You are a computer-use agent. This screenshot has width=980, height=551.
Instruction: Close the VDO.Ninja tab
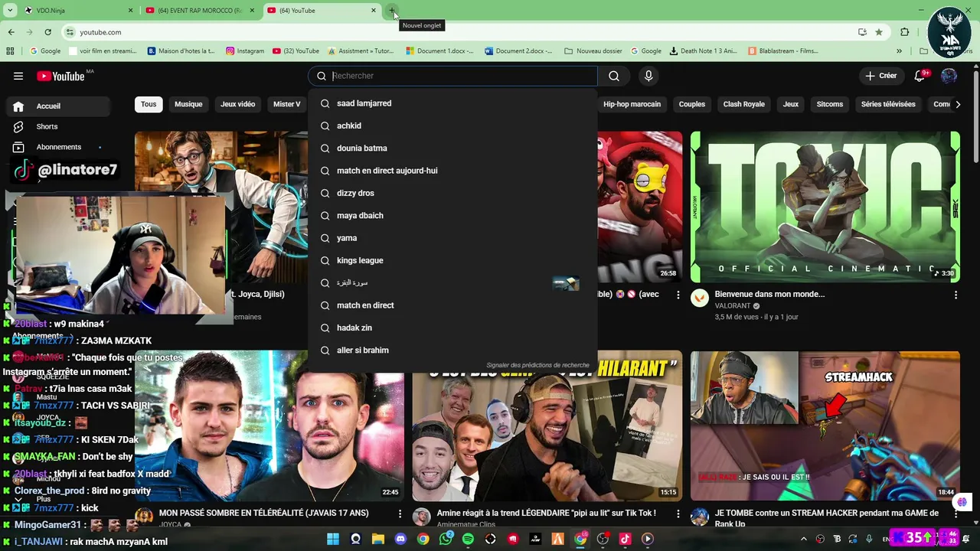pos(130,11)
